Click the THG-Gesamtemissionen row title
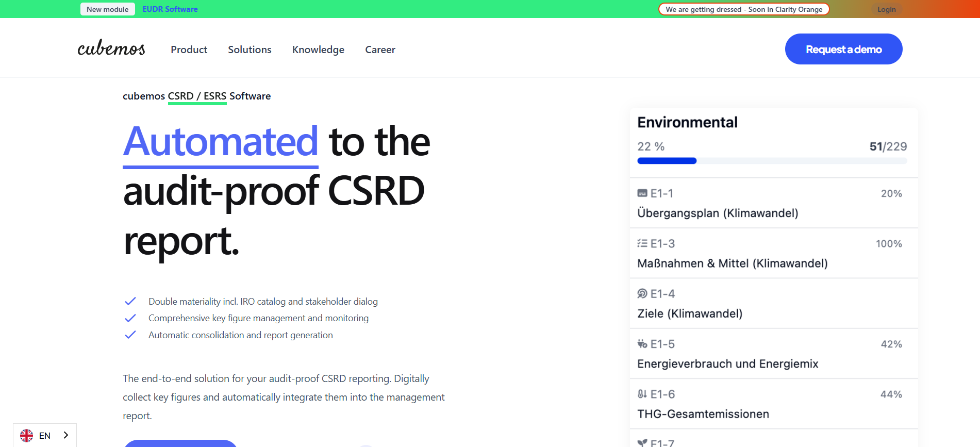Screen dimensions: 980x447 coord(703,414)
